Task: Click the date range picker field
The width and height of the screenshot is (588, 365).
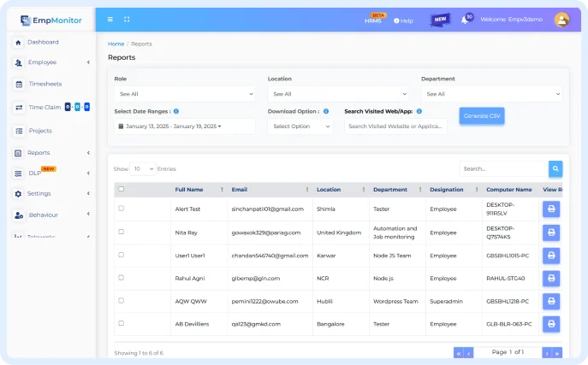Action: (185, 127)
